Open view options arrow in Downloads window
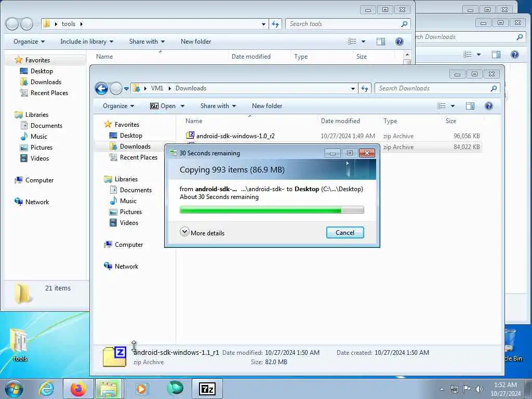532x399 pixels. point(453,106)
